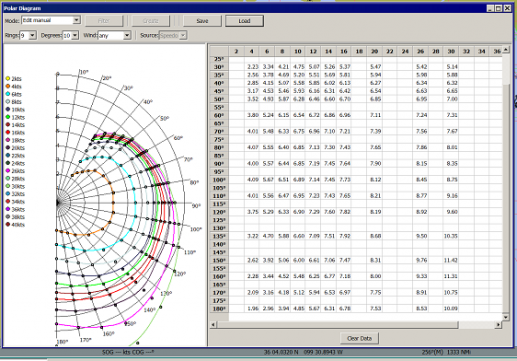Viewport: 517px width, 361px height.
Task: Click cell 8.00 in the 160° row
Action: pos(375,276)
